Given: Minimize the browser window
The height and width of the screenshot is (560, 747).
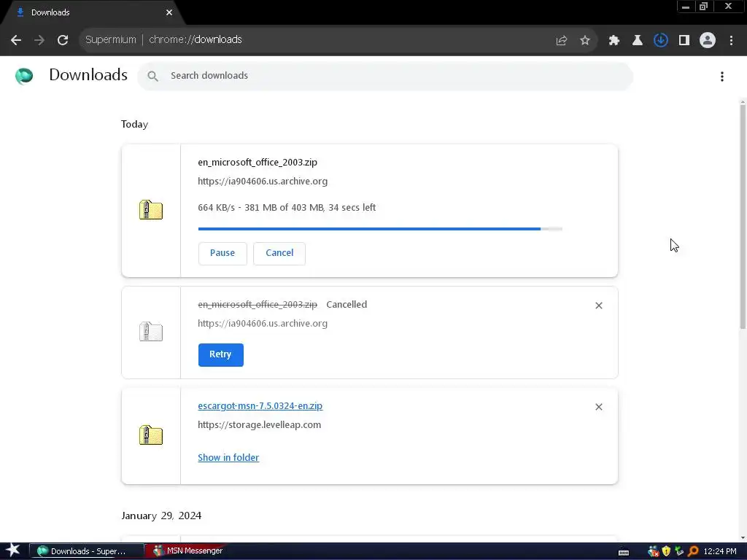Looking at the screenshot, I should 686,7.
